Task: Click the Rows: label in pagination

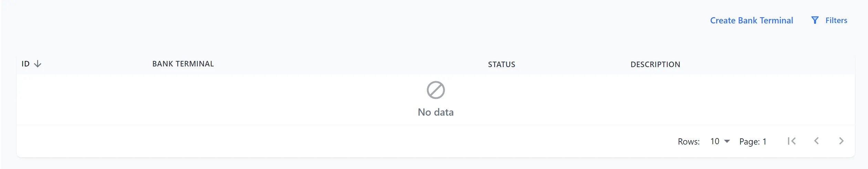Action: (x=689, y=141)
